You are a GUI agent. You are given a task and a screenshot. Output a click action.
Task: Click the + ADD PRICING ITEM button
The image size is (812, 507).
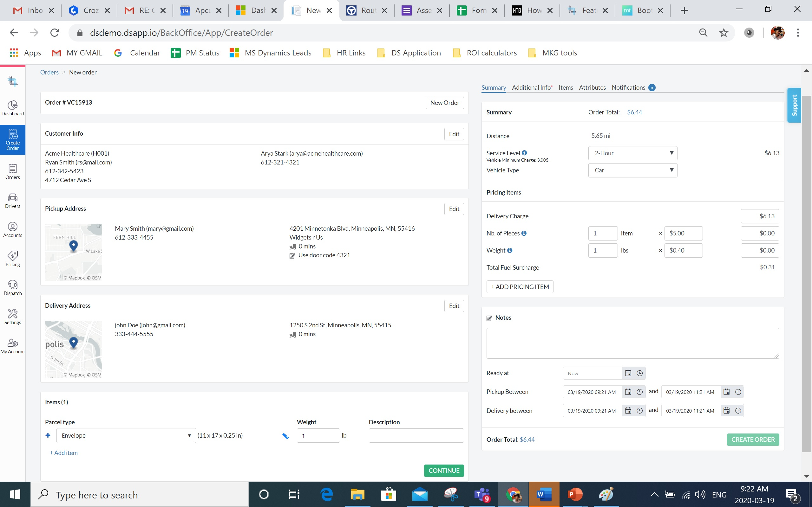pyautogui.click(x=520, y=287)
